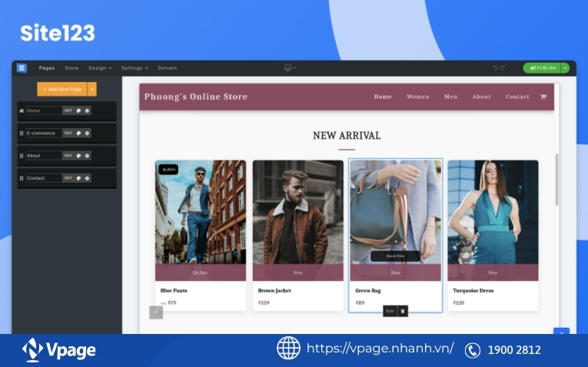Delete the Green Bag item with trash icon
This screenshot has width=588, height=367.
[403, 311]
